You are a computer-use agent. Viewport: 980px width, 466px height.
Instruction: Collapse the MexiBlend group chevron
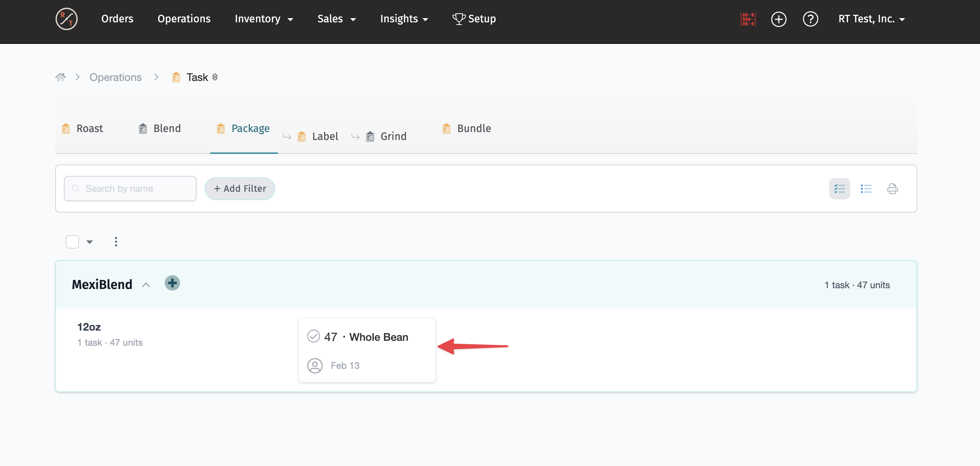[146, 285]
